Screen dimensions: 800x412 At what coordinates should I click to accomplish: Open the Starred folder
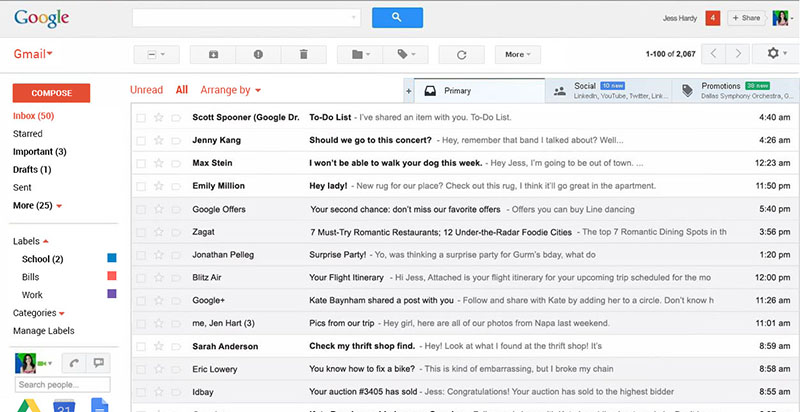click(28, 134)
